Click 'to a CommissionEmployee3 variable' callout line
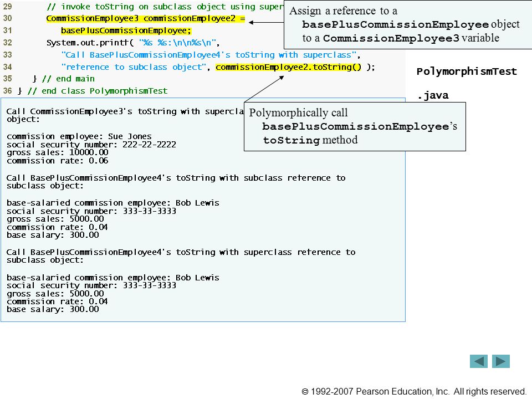532x399 pixels. (x=401, y=38)
